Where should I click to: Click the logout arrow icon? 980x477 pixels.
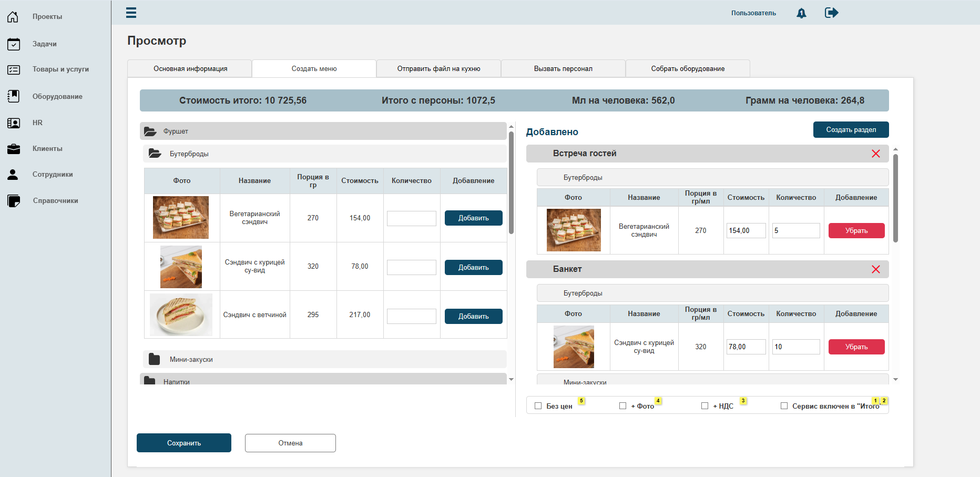831,13
